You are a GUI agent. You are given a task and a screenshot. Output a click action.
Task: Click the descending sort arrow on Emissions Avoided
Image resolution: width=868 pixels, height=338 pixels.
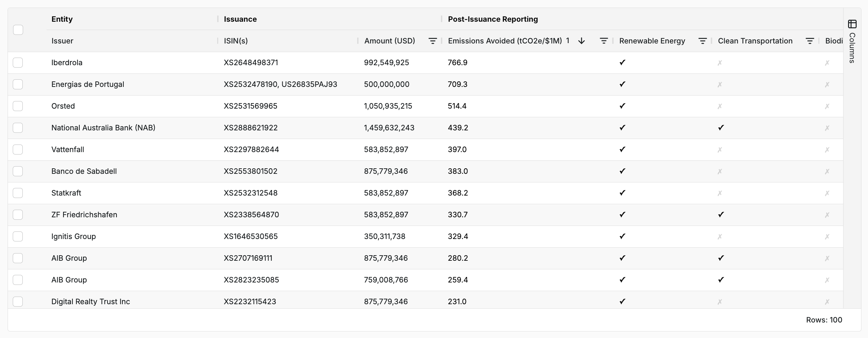tap(582, 41)
